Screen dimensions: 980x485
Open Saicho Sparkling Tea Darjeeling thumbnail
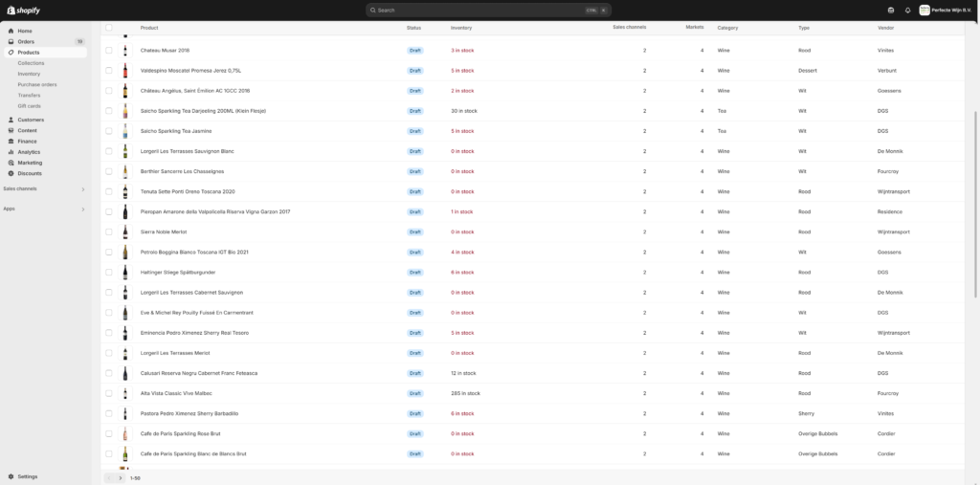coord(125,111)
